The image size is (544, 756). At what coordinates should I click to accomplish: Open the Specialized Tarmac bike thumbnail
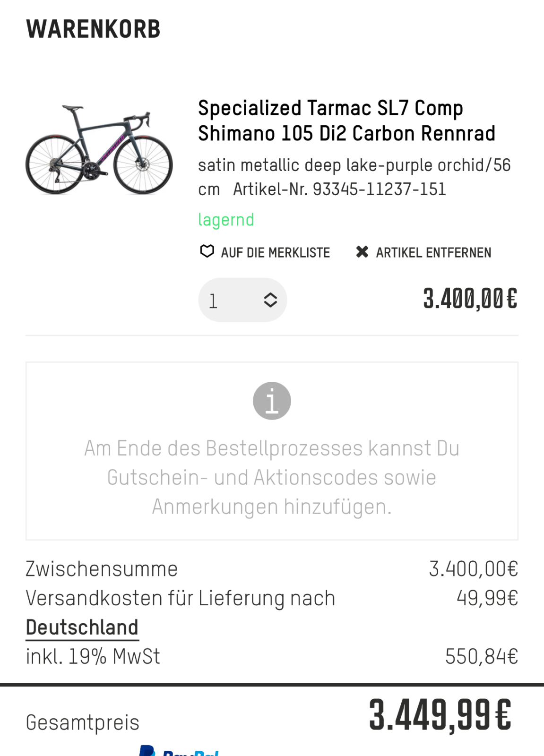(99, 149)
